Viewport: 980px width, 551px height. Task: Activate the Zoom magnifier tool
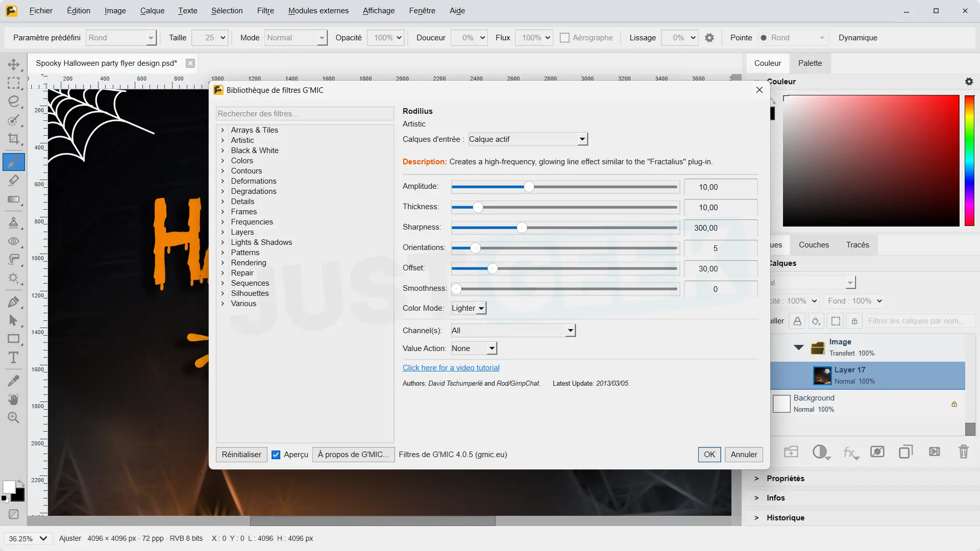14,418
